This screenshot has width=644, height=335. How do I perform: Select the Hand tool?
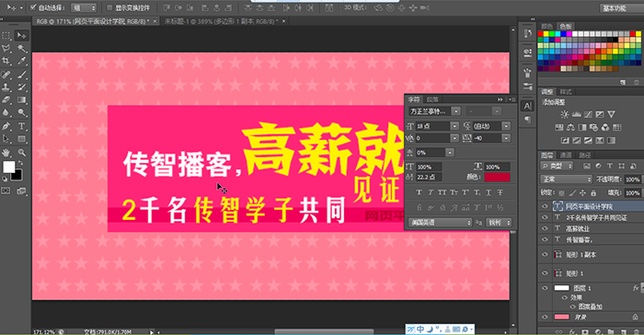coord(6,153)
